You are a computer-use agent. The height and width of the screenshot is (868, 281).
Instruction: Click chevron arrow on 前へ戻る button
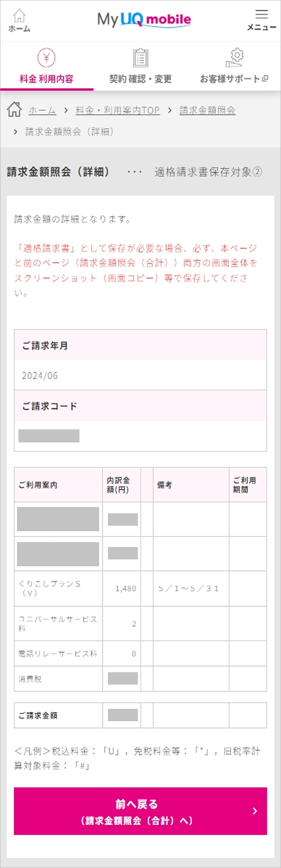[x=255, y=810]
